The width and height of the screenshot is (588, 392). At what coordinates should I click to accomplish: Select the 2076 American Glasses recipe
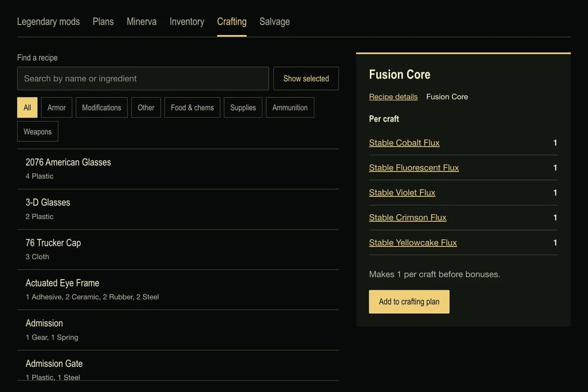pos(178,169)
